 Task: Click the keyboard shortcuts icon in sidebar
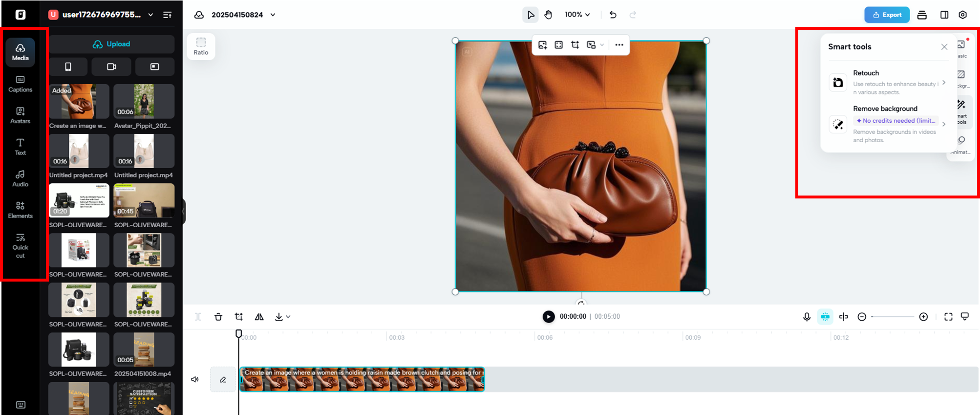coord(21,405)
